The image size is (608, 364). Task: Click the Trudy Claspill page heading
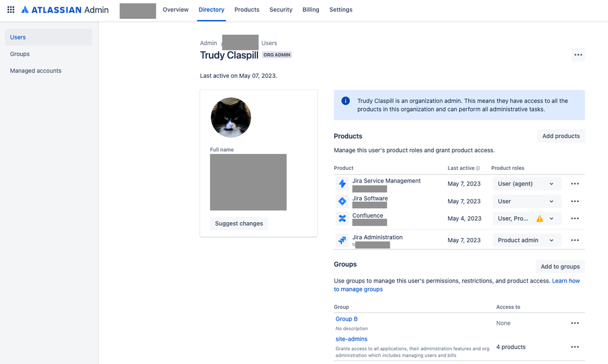pos(229,55)
